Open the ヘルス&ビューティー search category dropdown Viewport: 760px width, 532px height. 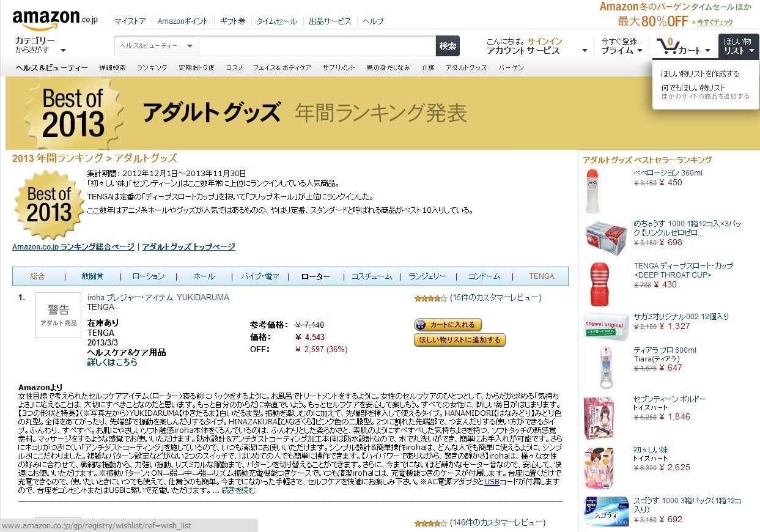click(157, 46)
